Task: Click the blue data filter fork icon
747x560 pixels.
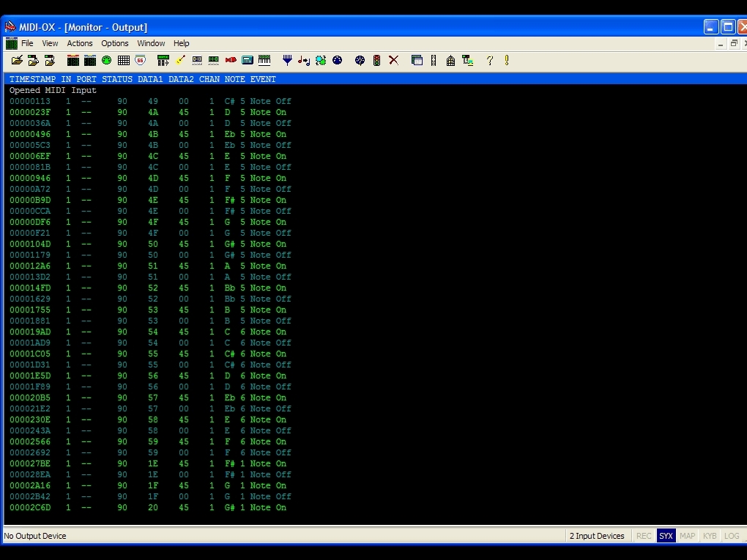Action: coord(287,61)
